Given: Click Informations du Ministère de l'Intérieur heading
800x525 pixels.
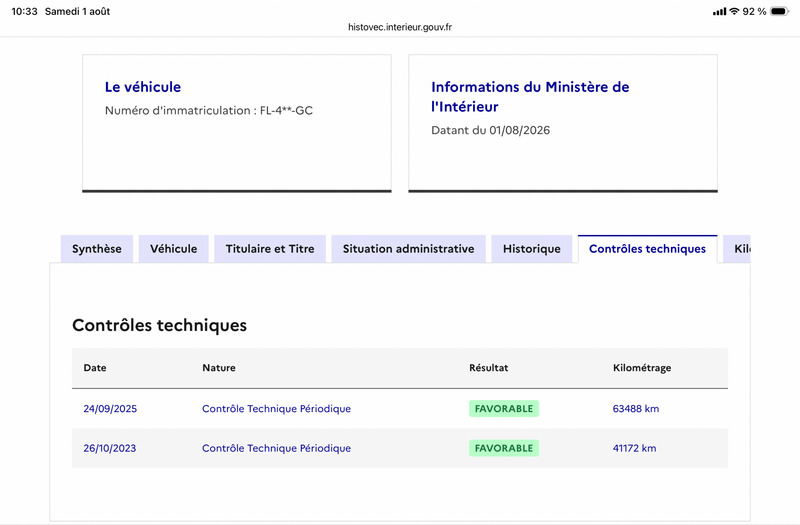Looking at the screenshot, I should pos(530,96).
